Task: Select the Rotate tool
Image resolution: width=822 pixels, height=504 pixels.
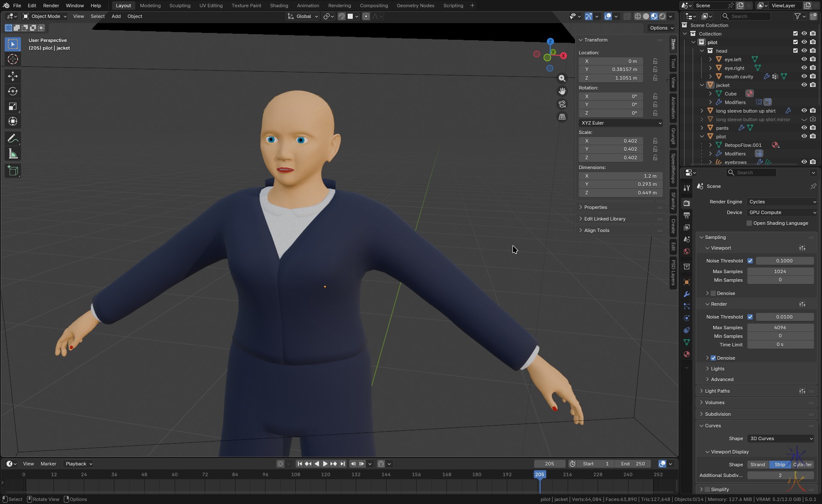Action: [12, 91]
